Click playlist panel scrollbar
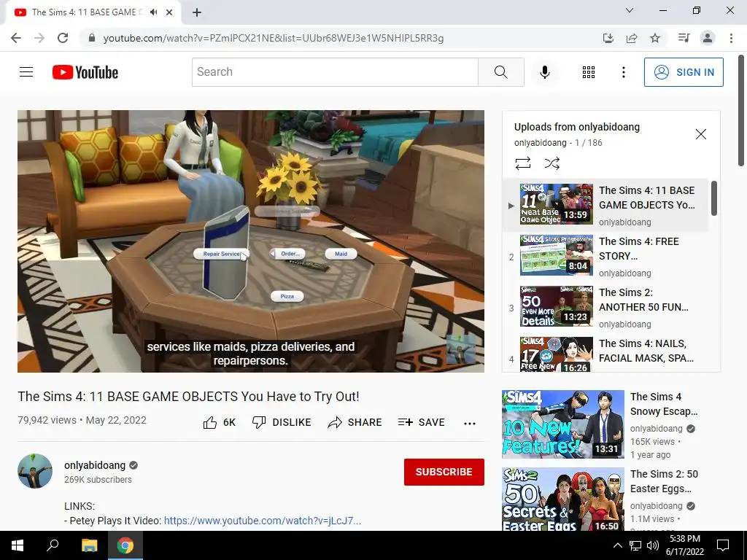This screenshot has width=747, height=560. click(713, 198)
